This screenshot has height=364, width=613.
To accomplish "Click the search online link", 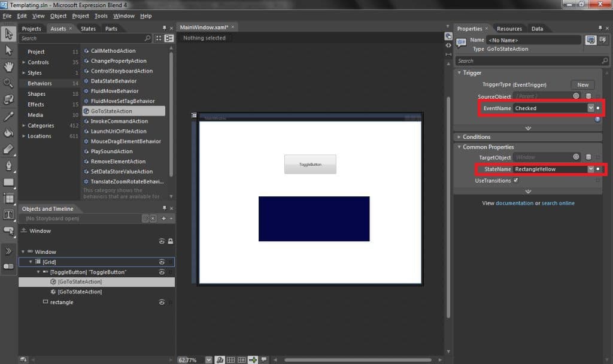I will tap(557, 203).
